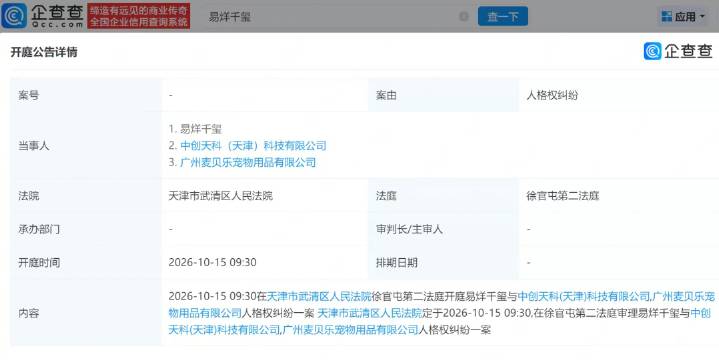
Task: Click the 人格权纠纷 case cause value
Action: (552, 95)
